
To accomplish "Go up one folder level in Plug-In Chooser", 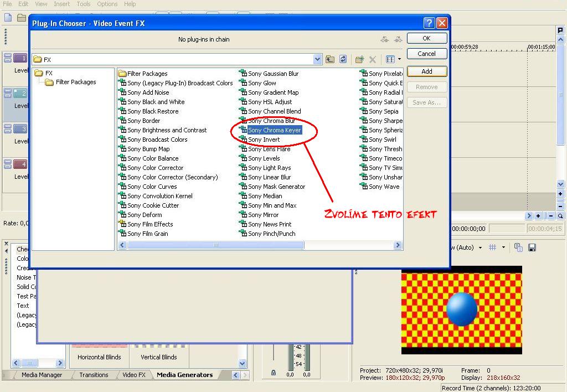I will click(330, 59).
